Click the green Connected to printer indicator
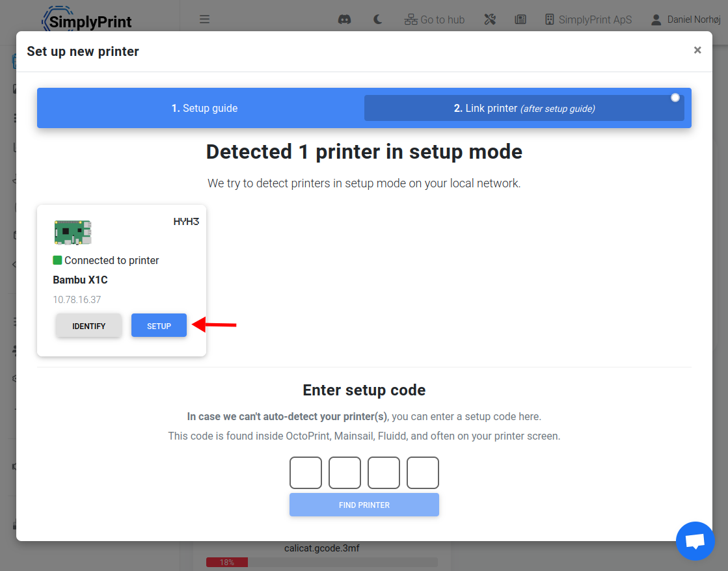This screenshot has height=571, width=728. click(57, 260)
